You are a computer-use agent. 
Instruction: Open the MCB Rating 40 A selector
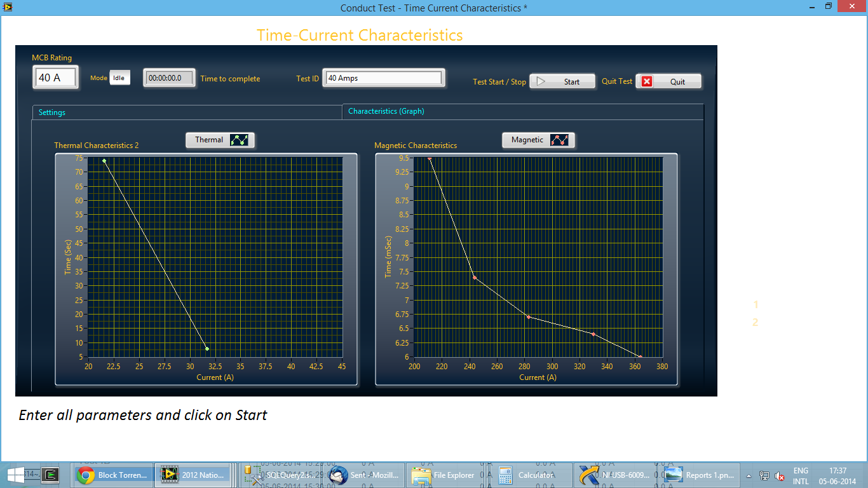(56, 78)
